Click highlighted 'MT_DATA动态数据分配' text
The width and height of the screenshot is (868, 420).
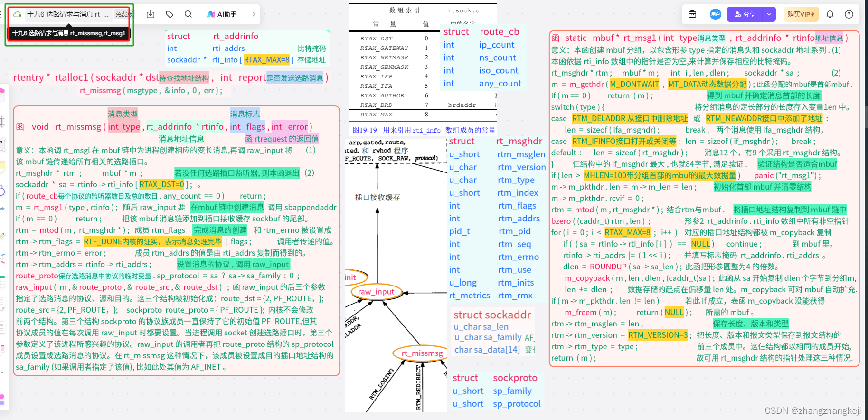707,84
